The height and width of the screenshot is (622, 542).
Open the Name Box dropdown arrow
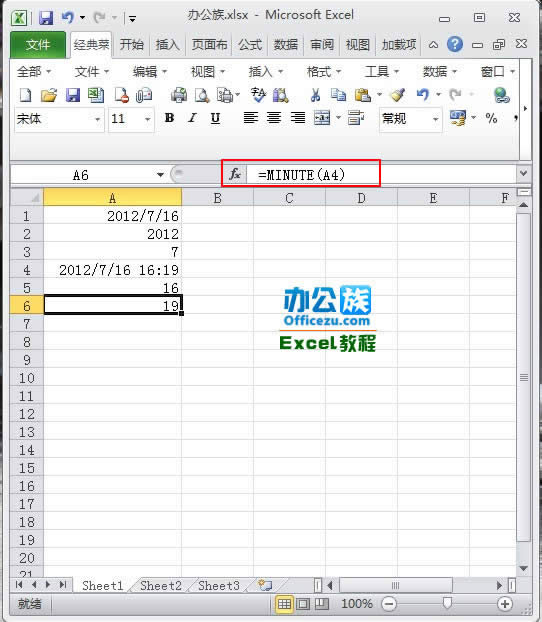(160, 175)
